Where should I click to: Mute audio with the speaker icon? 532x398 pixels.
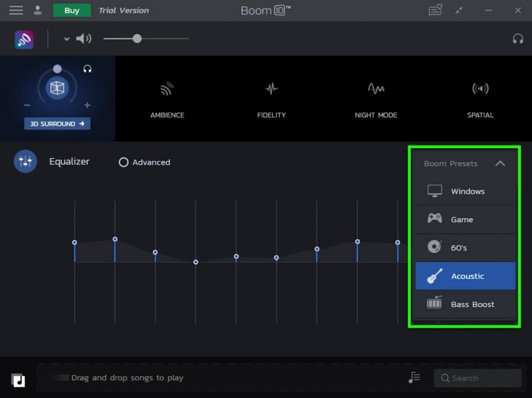point(83,38)
